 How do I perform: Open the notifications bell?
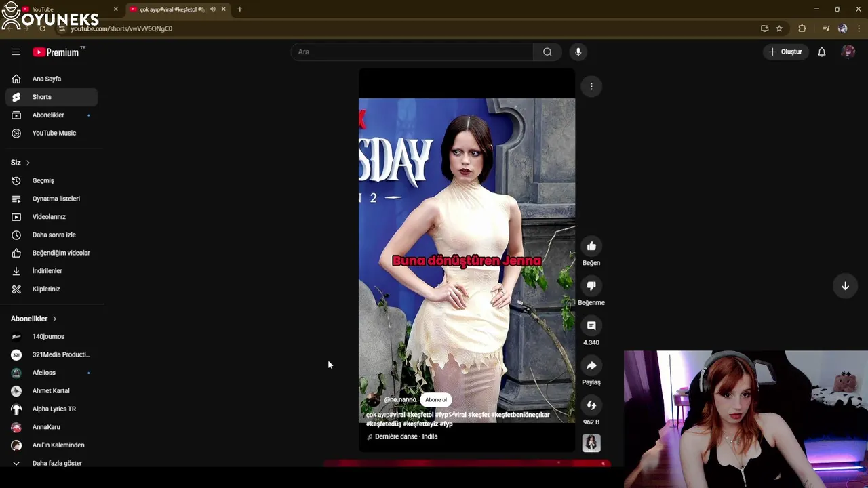821,52
